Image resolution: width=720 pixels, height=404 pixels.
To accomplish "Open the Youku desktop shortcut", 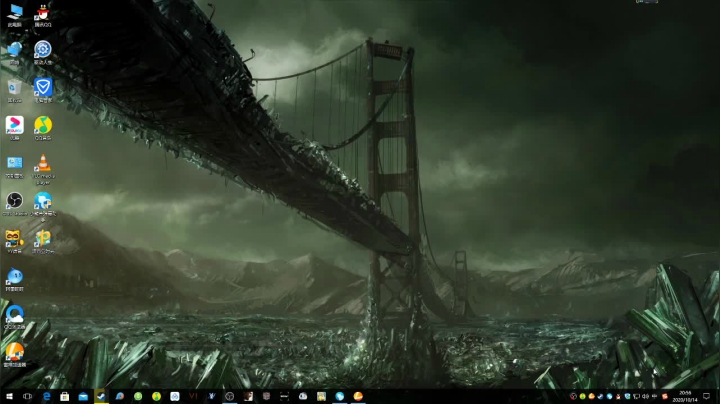I will 15,128.
